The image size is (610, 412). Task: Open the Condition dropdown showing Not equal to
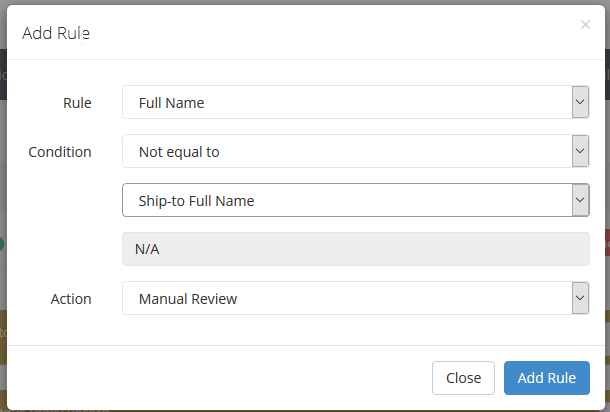356,151
